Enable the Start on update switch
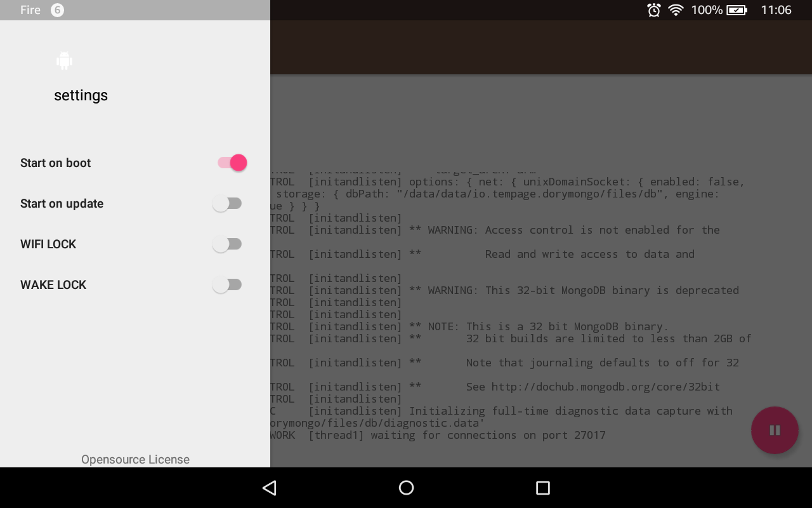 227,203
